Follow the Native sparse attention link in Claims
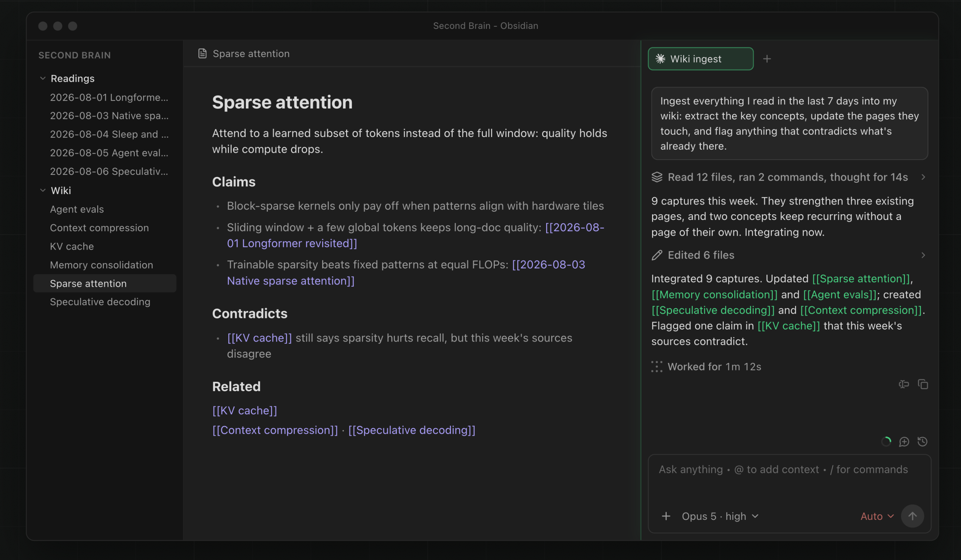This screenshot has width=961, height=560. point(291,281)
